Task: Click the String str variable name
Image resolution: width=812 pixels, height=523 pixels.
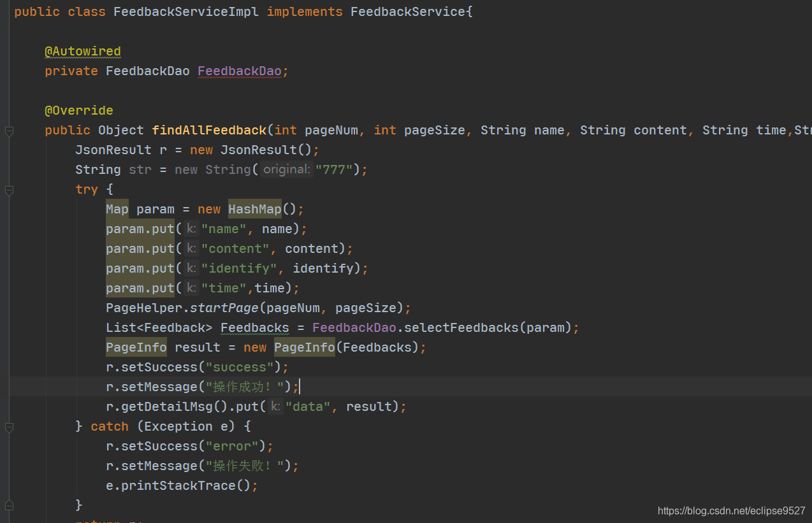Action: [x=140, y=169]
